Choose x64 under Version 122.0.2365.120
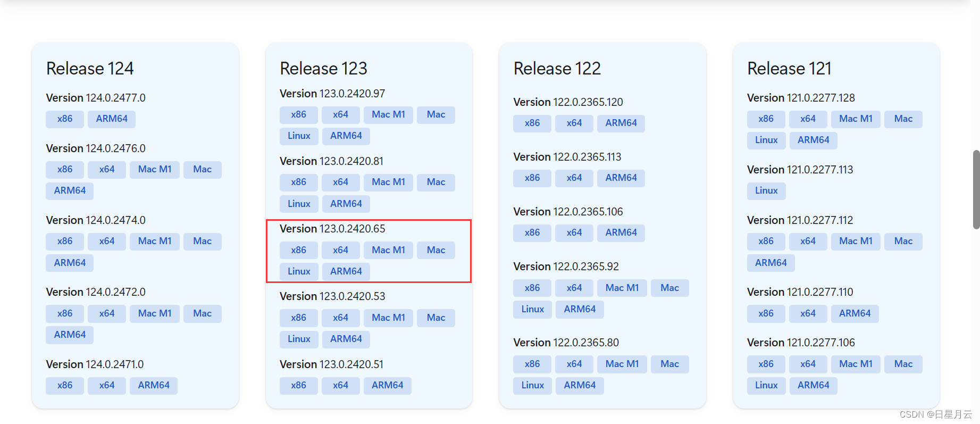 [574, 123]
